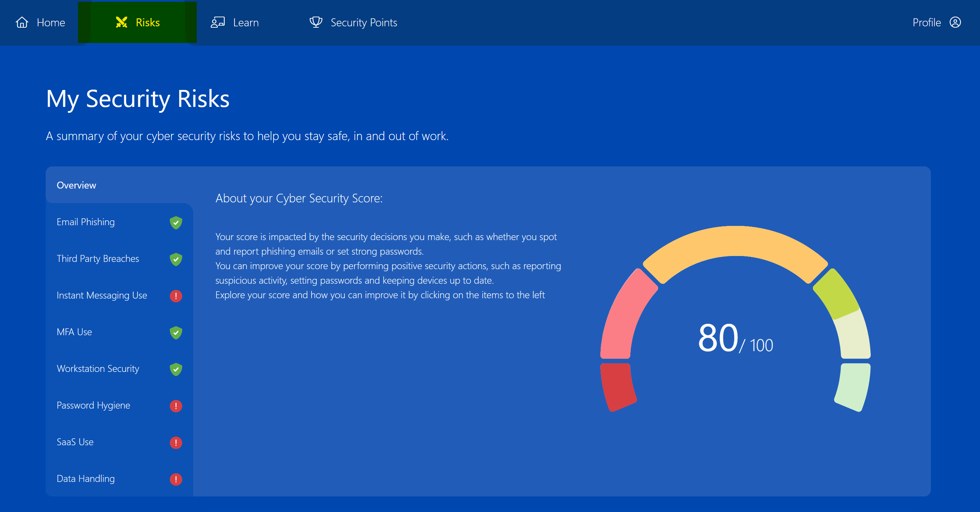Click the red alert beside Instant Messaging Use
The height and width of the screenshot is (512, 980).
click(176, 296)
